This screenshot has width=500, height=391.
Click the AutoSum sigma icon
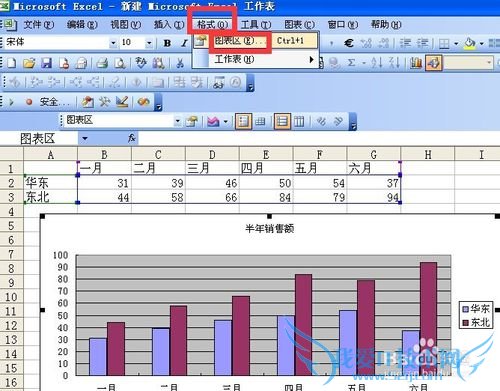pos(351,63)
